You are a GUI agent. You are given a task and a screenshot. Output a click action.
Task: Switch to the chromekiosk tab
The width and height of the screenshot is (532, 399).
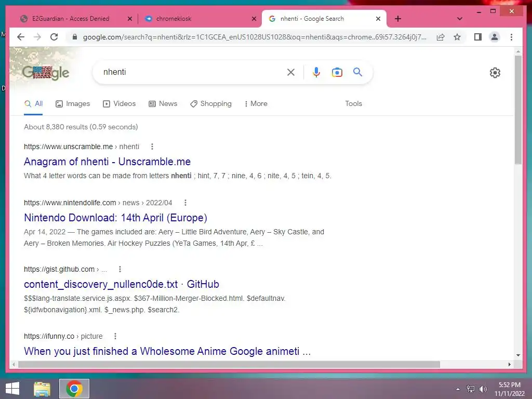click(x=174, y=19)
